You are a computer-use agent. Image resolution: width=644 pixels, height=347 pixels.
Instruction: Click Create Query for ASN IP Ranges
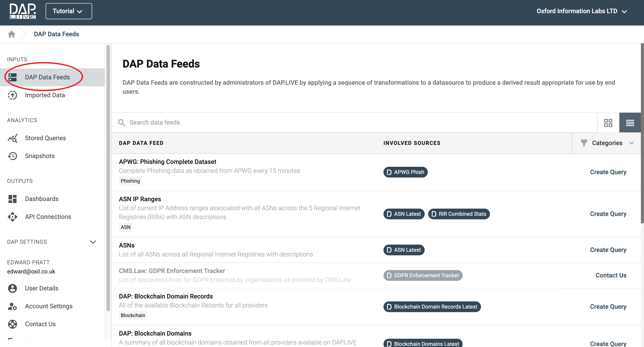pos(608,214)
